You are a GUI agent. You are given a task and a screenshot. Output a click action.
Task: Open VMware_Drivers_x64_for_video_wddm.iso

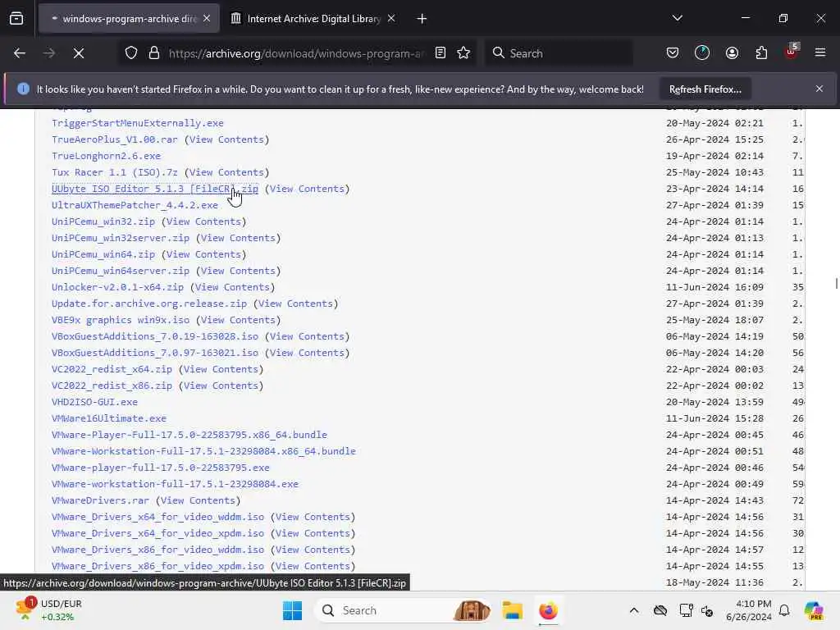point(158,517)
